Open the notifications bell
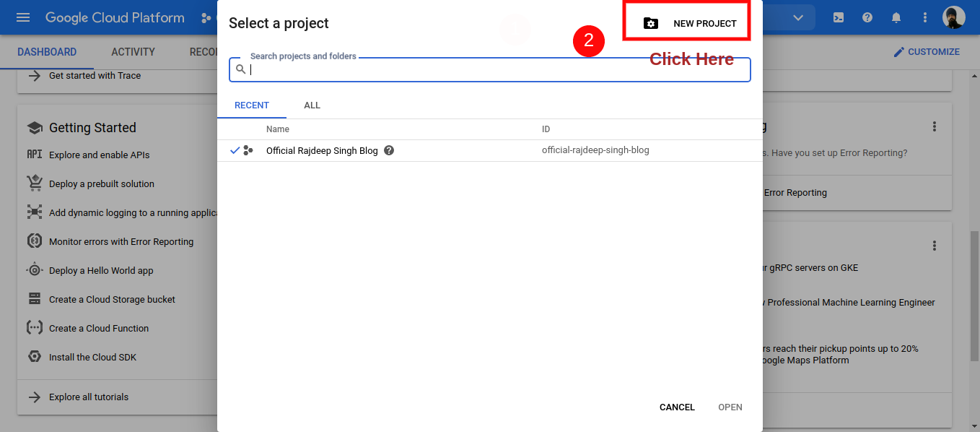This screenshot has width=980, height=432. tap(896, 17)
